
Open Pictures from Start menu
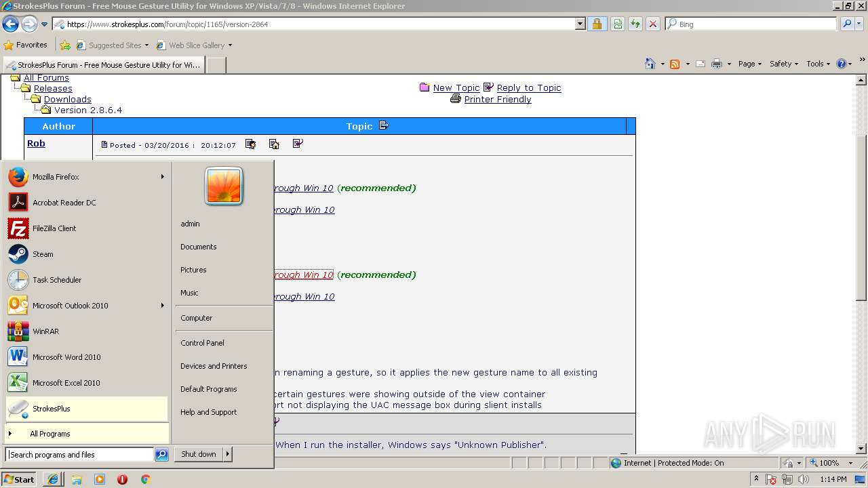click(193, 270)
